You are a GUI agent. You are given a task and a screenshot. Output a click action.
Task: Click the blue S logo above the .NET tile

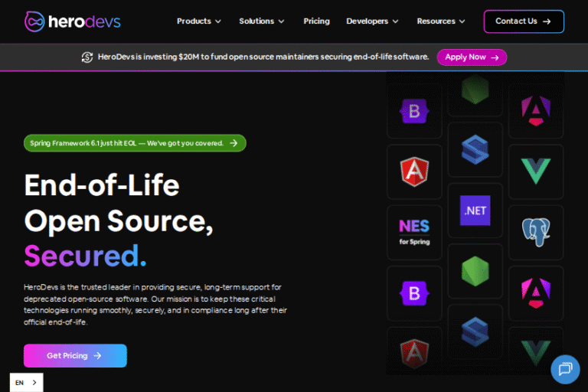pyautogui.click(x=475, y=149)
